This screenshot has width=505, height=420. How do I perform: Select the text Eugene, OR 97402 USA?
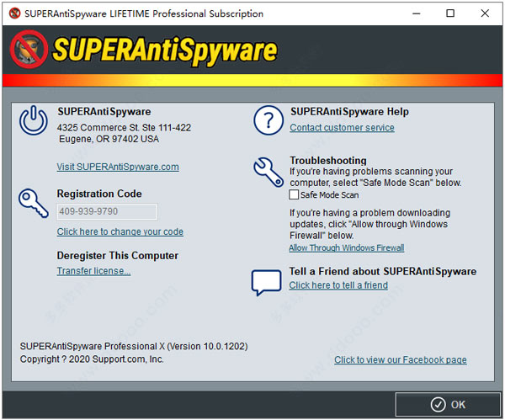coord(109,139)
